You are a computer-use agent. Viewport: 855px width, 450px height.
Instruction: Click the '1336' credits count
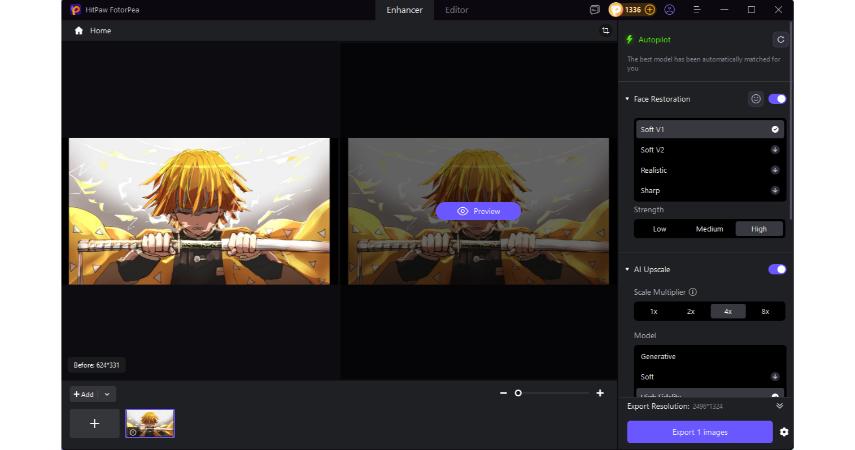633,10
